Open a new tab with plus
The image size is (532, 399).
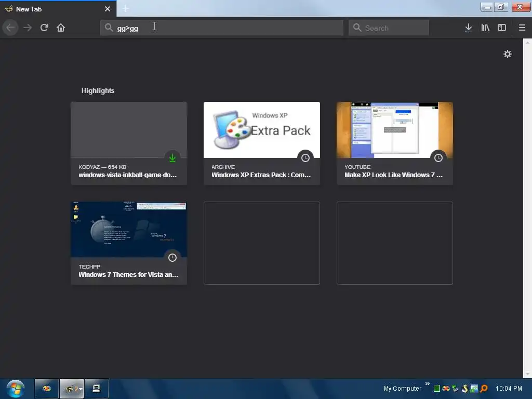click(x=125, y=8)
